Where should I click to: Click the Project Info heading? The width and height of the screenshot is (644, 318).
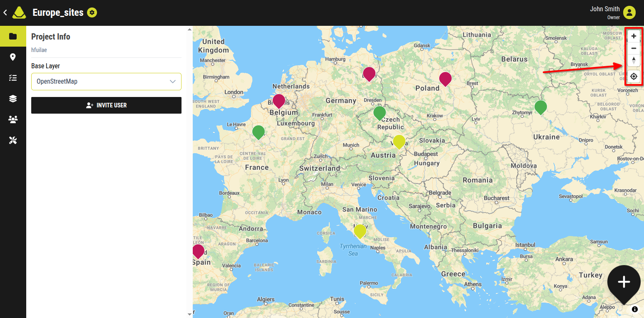pyautogui.click(x=51, y=37)
